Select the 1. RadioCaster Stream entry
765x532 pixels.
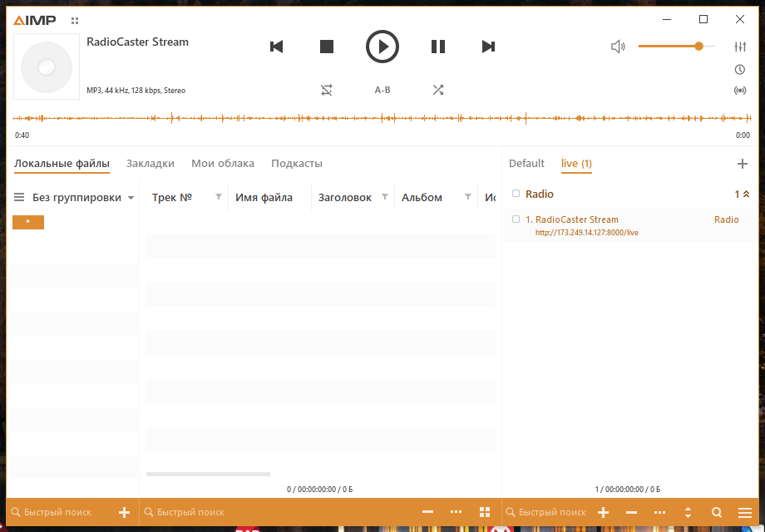pos(629,226)
